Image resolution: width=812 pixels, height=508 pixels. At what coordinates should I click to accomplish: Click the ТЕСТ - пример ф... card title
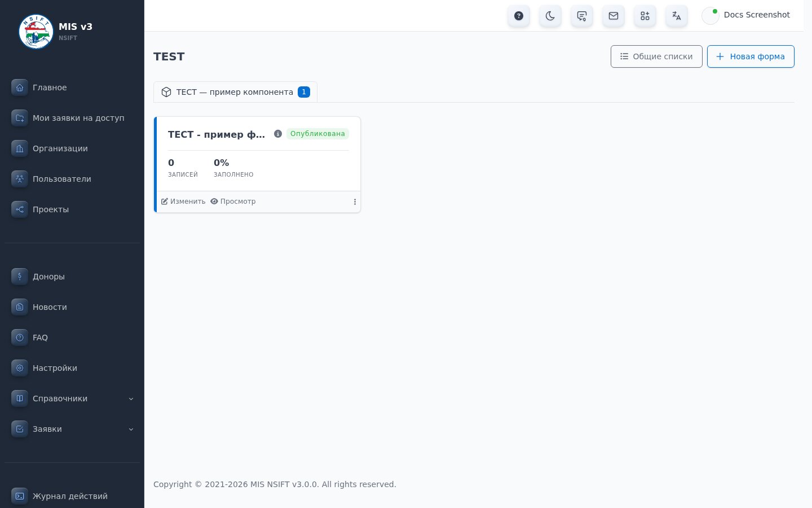pyautogui.click(x=217, y=134)
